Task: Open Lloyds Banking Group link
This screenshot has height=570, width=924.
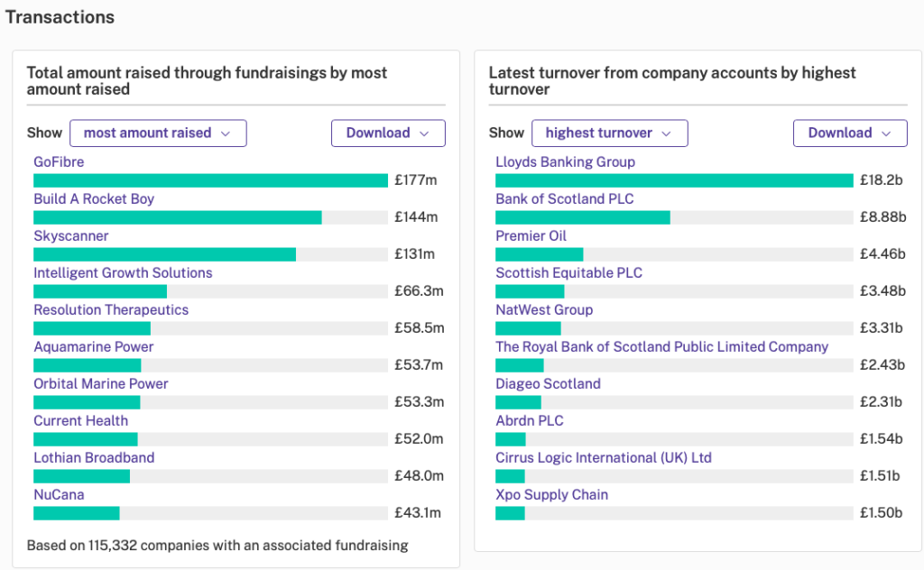Action: coord(565,162)
